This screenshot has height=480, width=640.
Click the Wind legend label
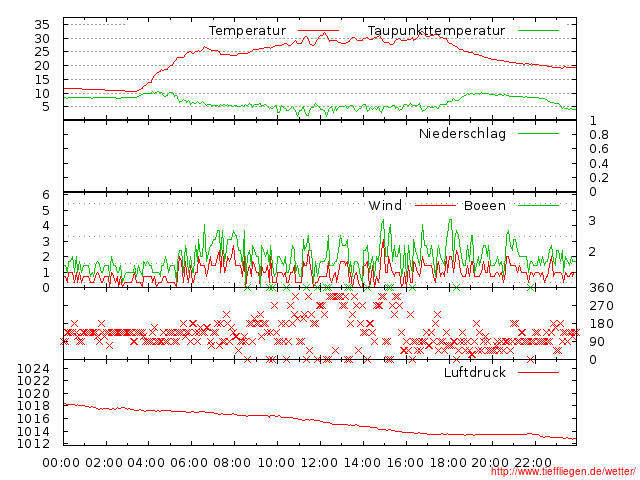385,206
